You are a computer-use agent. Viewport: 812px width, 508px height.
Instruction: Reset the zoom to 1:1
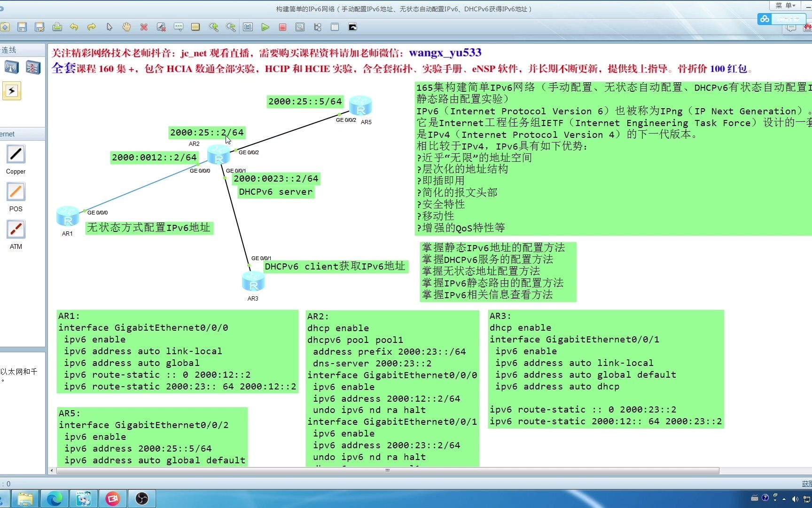(248, 27)
